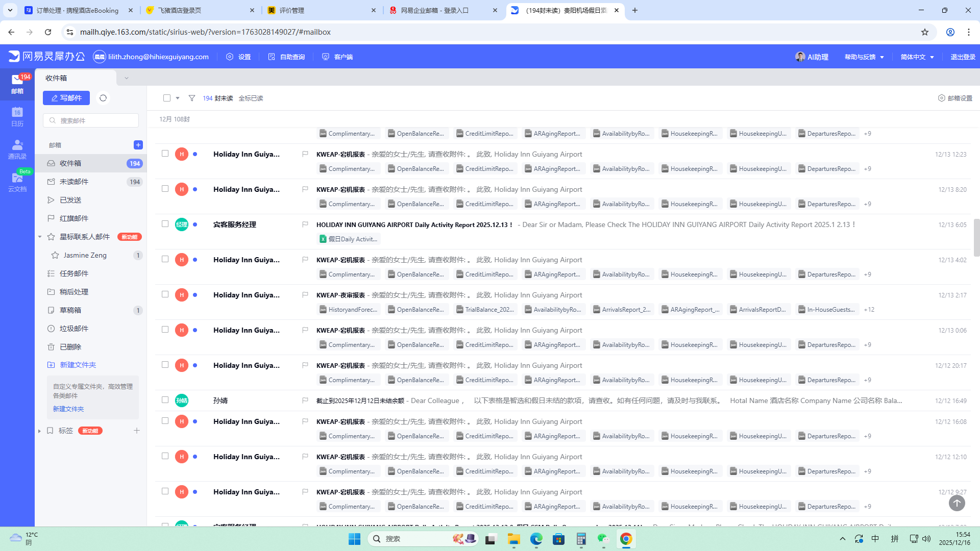Click the filter funnel icon
Image resolution: width=980 pixels, height=551 pixels.
click(192, 98)
